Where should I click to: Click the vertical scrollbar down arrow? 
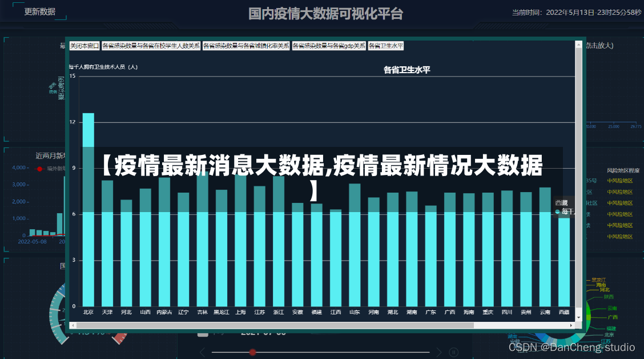tap(579, 317)
